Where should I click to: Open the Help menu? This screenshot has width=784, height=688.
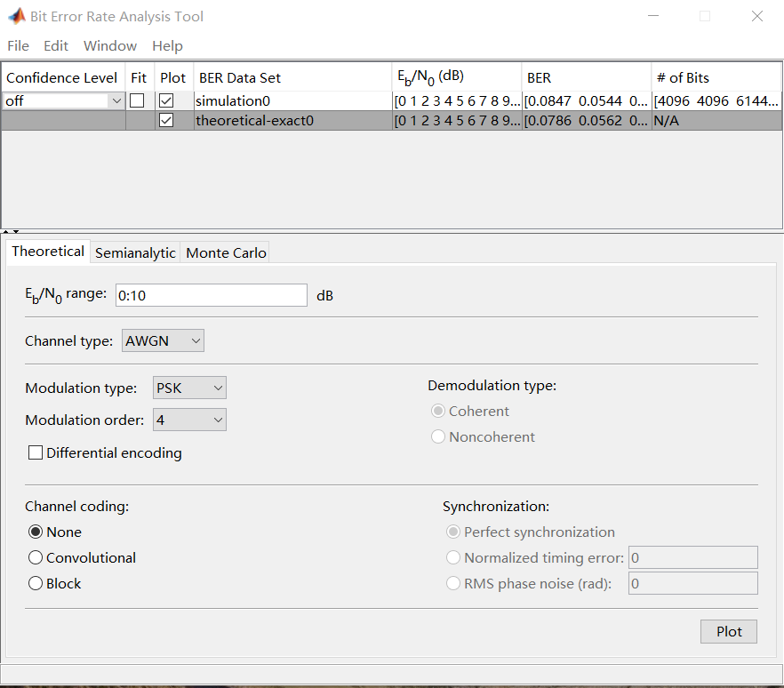coord(167,46)
